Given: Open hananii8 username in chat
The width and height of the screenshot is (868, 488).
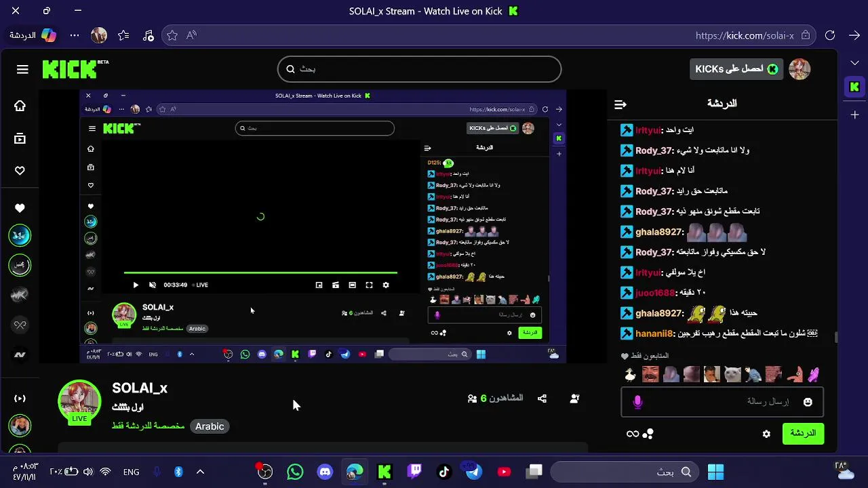Looking at the screenshot, I should [654, 333].
